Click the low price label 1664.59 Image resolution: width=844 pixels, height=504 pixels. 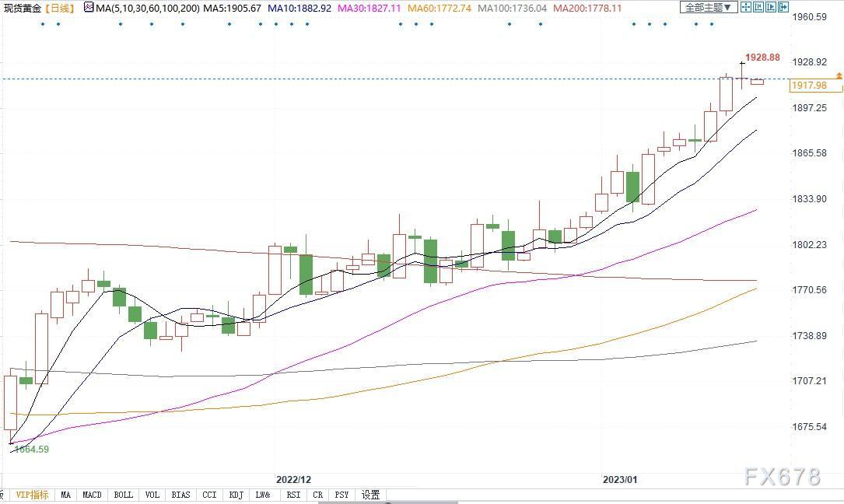(31, 449)
